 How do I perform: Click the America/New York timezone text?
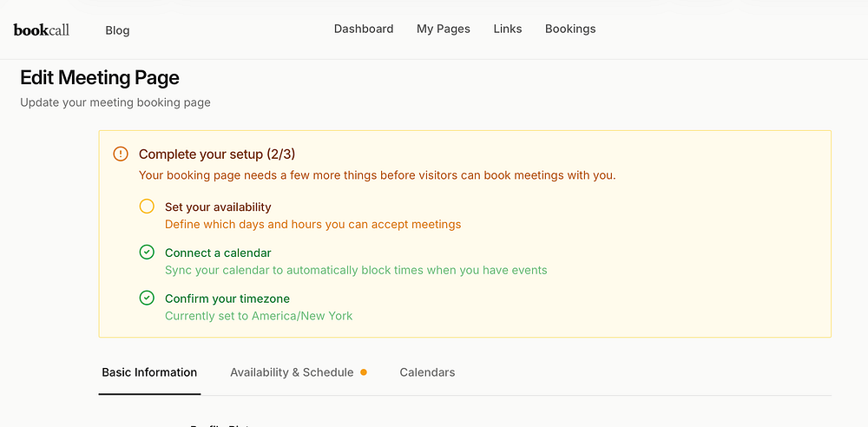(x=302, y=316)
